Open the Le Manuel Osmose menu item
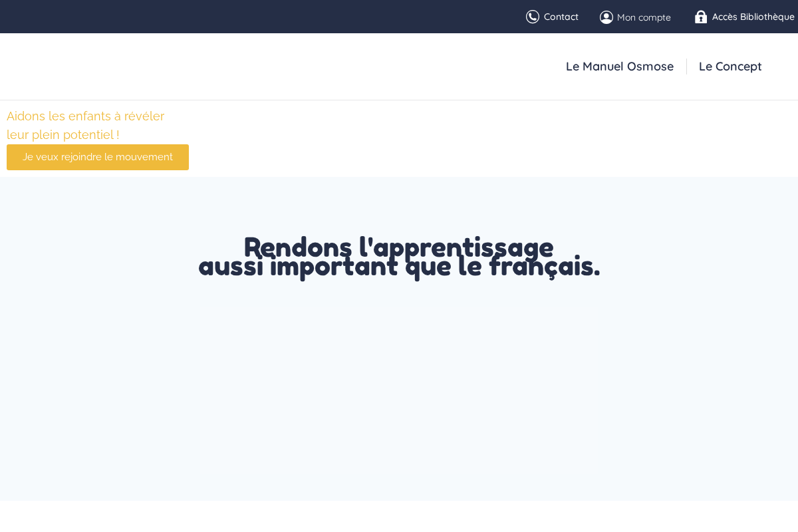 tap(620, 66)
